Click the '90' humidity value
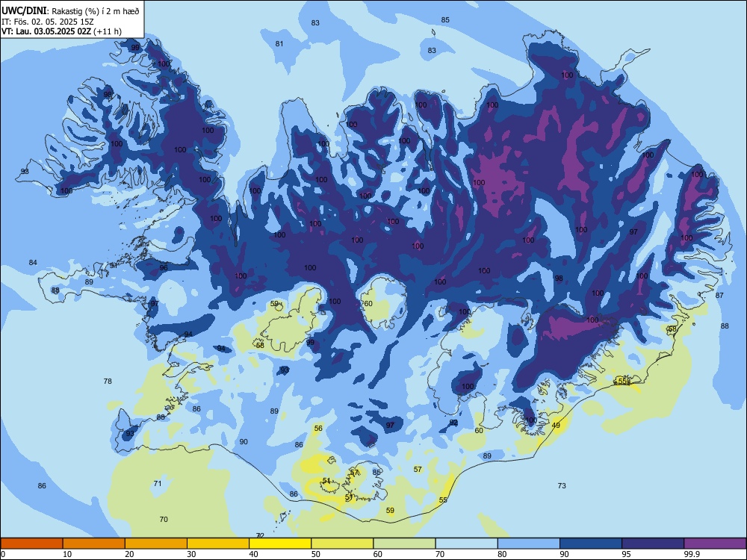 pyautogui.click(x=244, y=441)
